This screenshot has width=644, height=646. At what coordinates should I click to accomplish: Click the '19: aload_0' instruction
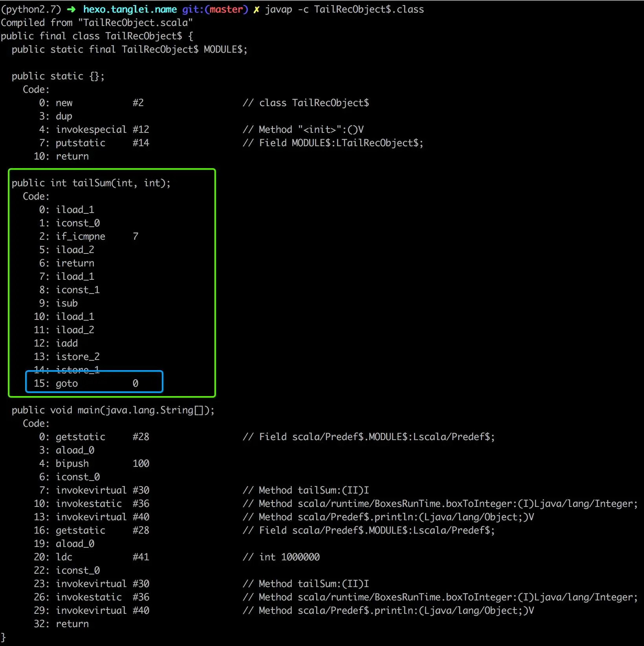(64, 543)
